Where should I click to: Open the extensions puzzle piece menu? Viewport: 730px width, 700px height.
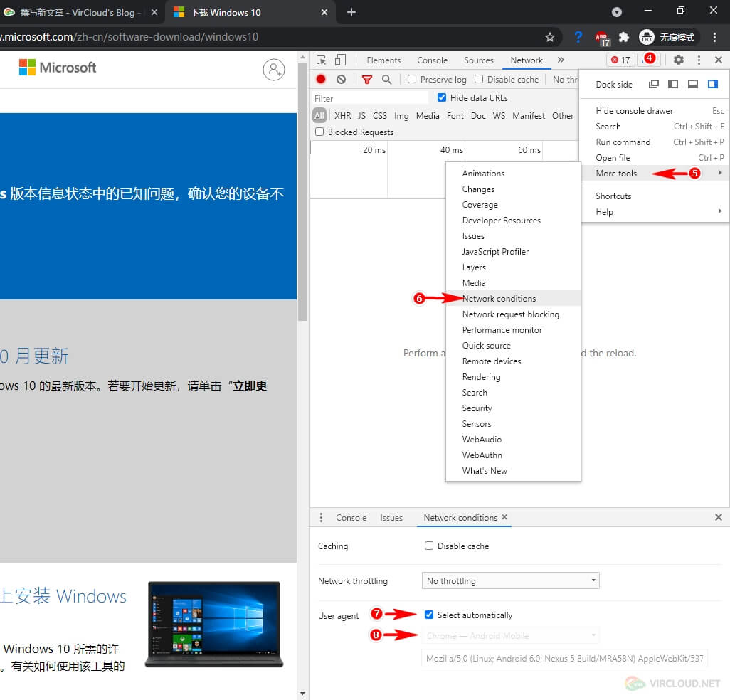[x=623, y=37]
